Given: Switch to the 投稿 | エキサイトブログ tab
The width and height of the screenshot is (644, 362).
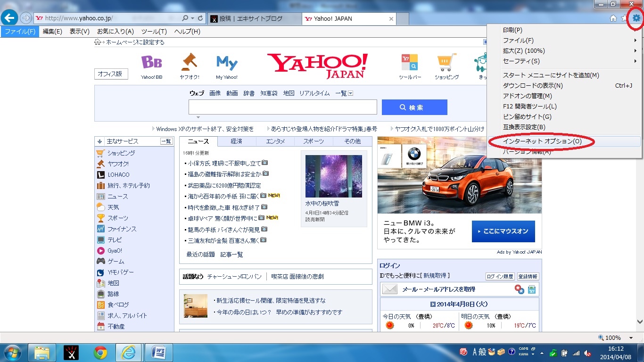Looking at the screenshot, I should pyautogui.click(x=254, y=19).
